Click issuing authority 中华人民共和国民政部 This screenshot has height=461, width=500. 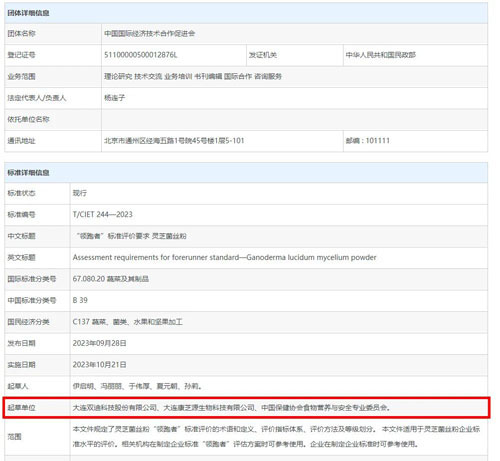pos(381,55)
